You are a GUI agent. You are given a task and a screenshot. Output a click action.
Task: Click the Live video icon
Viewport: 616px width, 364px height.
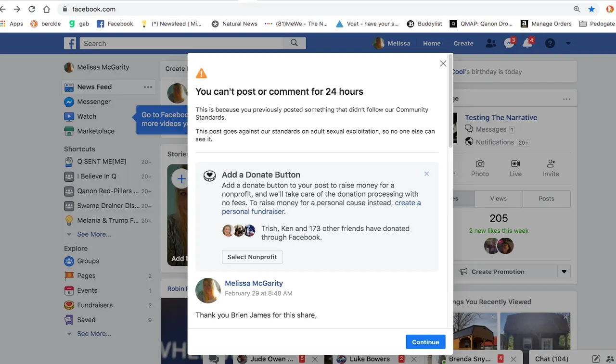[x=515, y=164]
